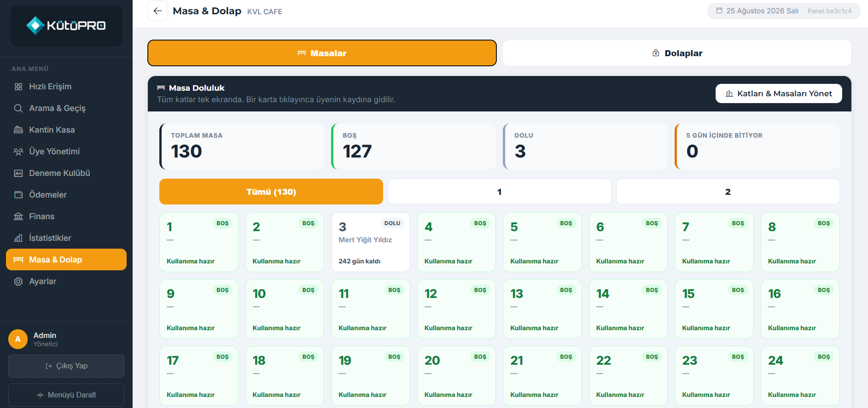
Task: Select the Tümü (130) floor filter
Action: [x=271, y=192]
